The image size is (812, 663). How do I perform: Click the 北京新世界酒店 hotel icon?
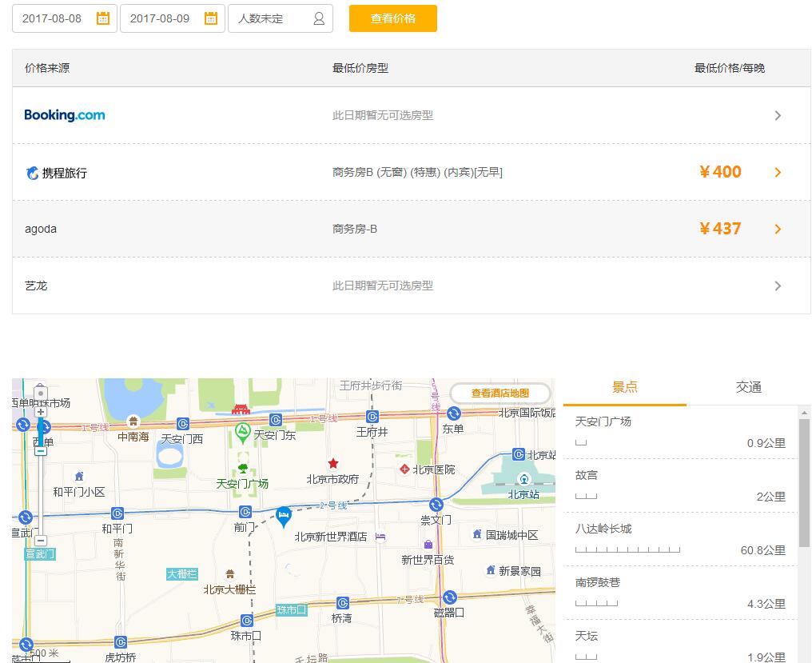coord(380,537)
